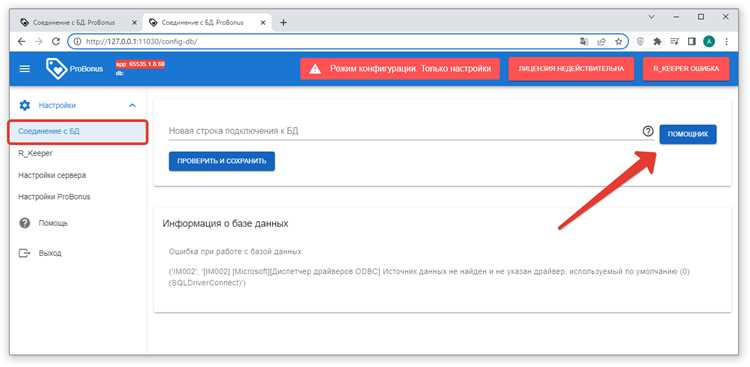Click the Выход logout icon
Viewport: 750px width, 367px height.
[24, 253]
